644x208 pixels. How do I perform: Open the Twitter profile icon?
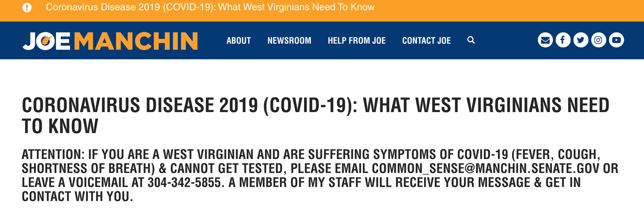click(x=581, y=40)
